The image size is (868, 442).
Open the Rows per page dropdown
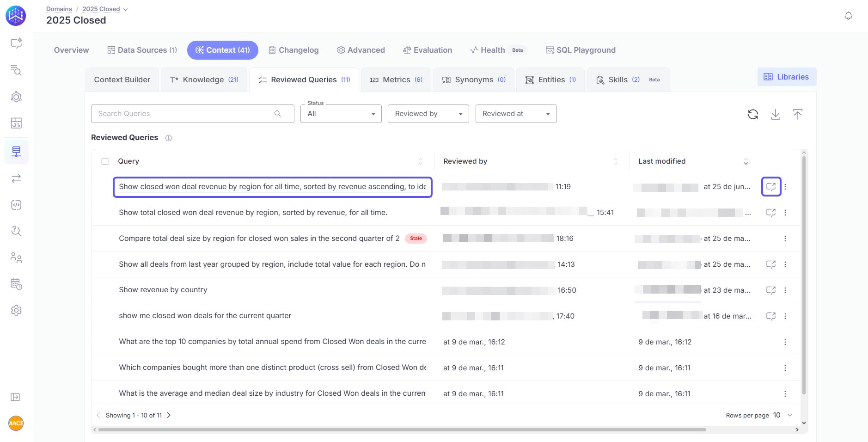coord(783,415)
